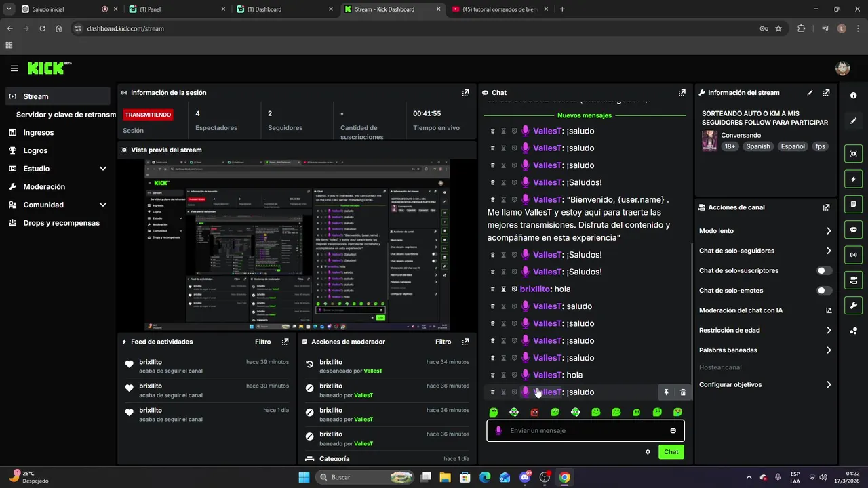Open the Filtro menu in Acciones de moderador

443,342
